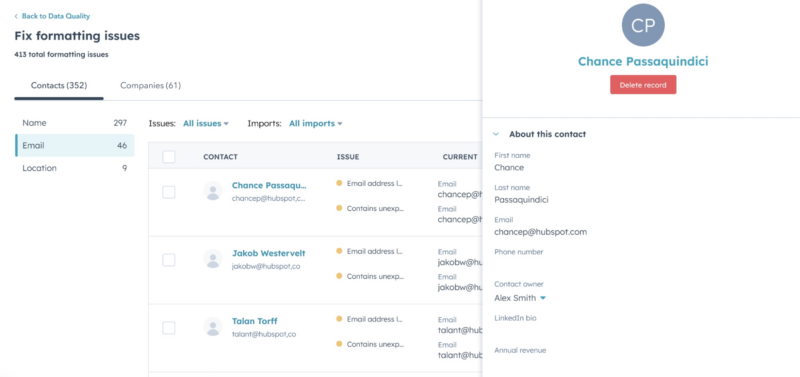800x377 pixels.
Task: Switch to the Companies (61) tab
Action: pyautogui.click(x=151, y=85)
